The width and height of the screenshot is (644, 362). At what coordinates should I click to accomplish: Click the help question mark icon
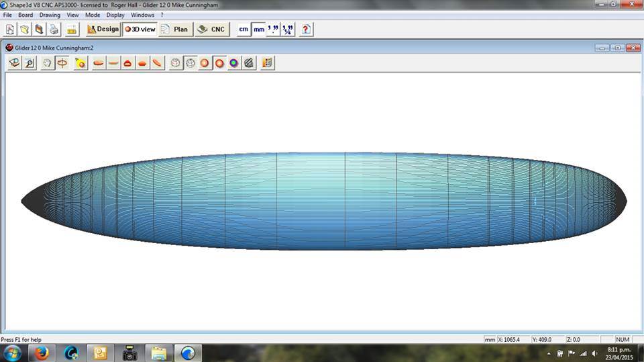coord(306,30)
